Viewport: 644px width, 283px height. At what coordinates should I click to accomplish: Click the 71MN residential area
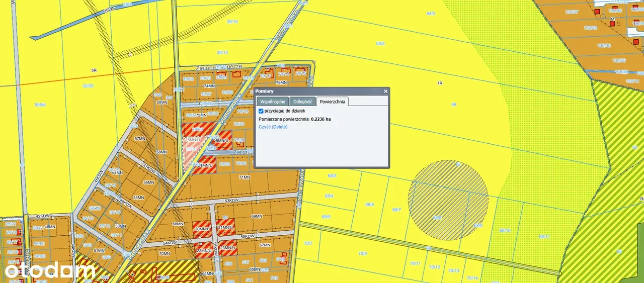coord(245,177)
